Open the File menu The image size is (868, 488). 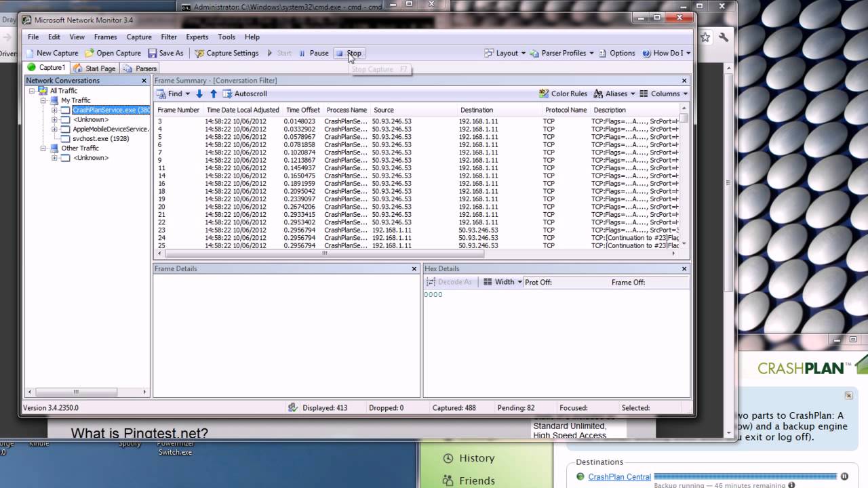[33, 37]
